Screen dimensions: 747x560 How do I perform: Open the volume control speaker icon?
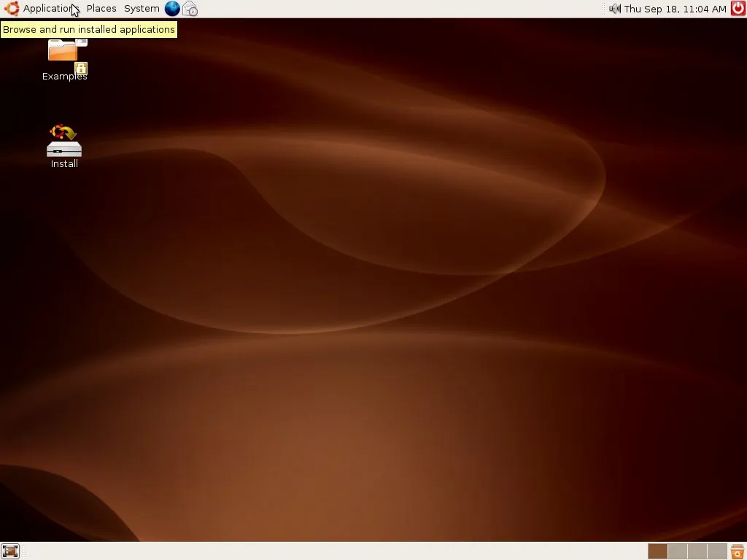point(614,9)
